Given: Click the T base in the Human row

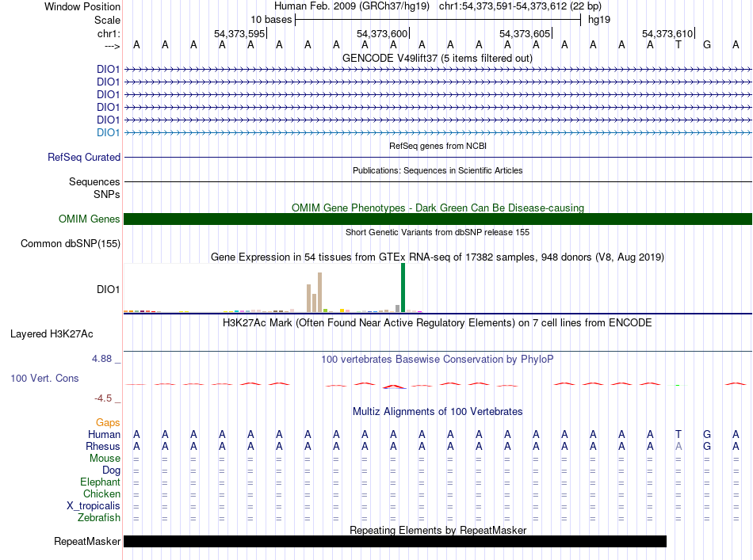Looking at the screenshot, I should 678,434.
